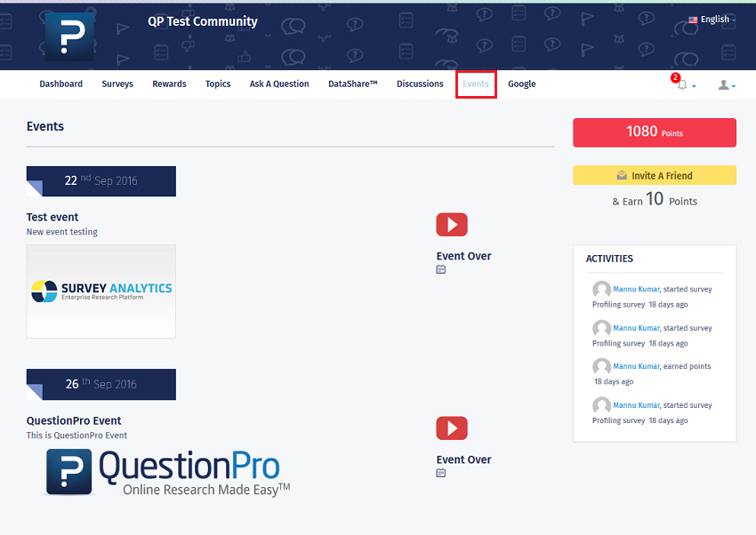Click first Mannu Kumar avatar in Activities
This screenshot has width=756, height=535.
pyautogui.click(x=601, y=290)
